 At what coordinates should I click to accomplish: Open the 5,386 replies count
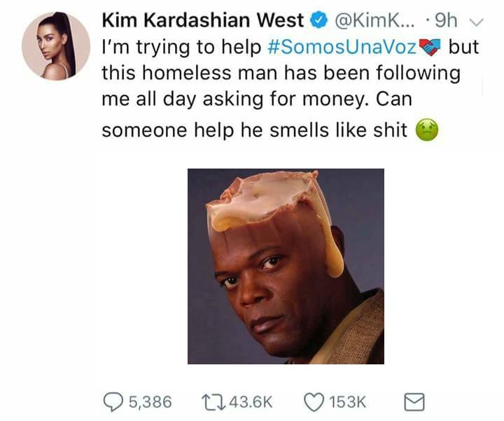pos(150,402)
